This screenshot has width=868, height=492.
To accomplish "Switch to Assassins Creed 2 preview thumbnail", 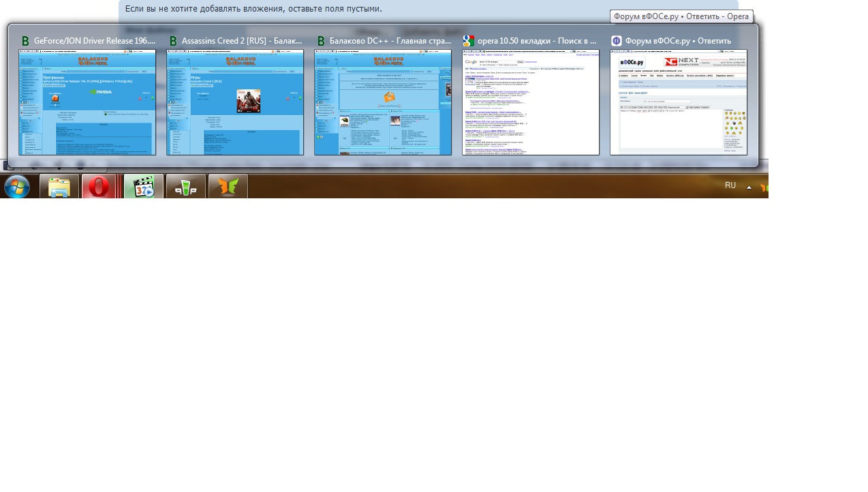I will pyautogui.click(x=235, y=102).
